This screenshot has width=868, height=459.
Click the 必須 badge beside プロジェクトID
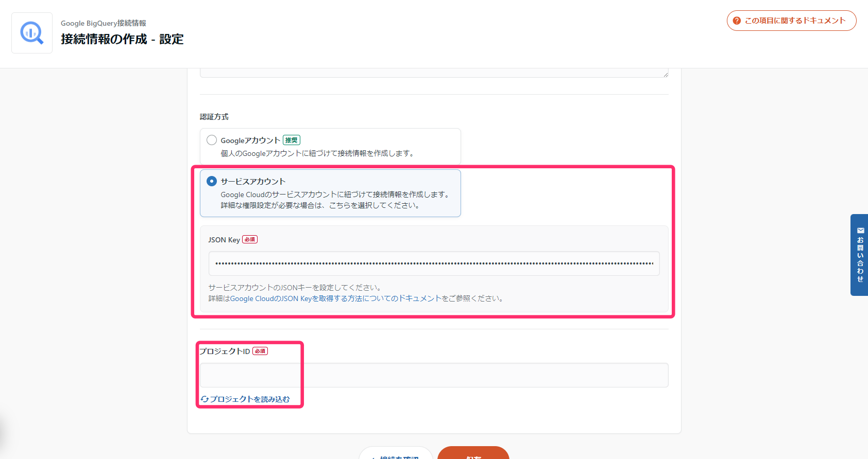tap(260, 351)
